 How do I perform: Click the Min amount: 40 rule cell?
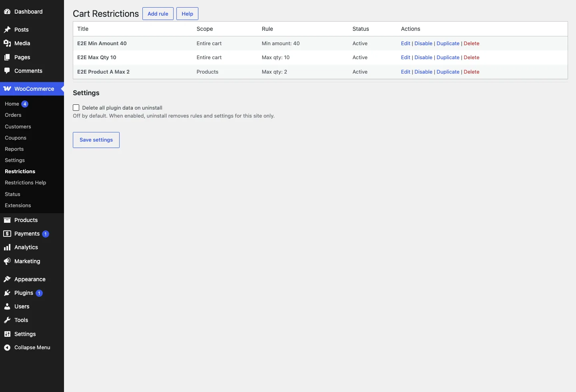click(281, 43)
